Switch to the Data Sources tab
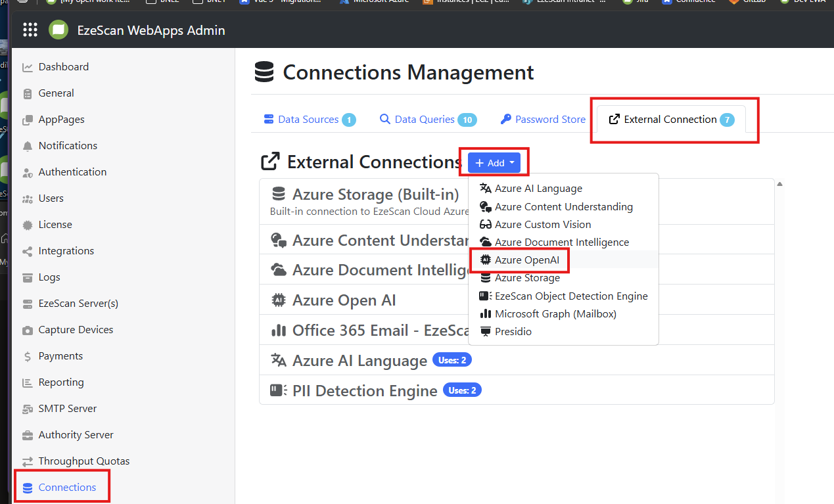Screen dimensions: 834x504 [310, 120]
